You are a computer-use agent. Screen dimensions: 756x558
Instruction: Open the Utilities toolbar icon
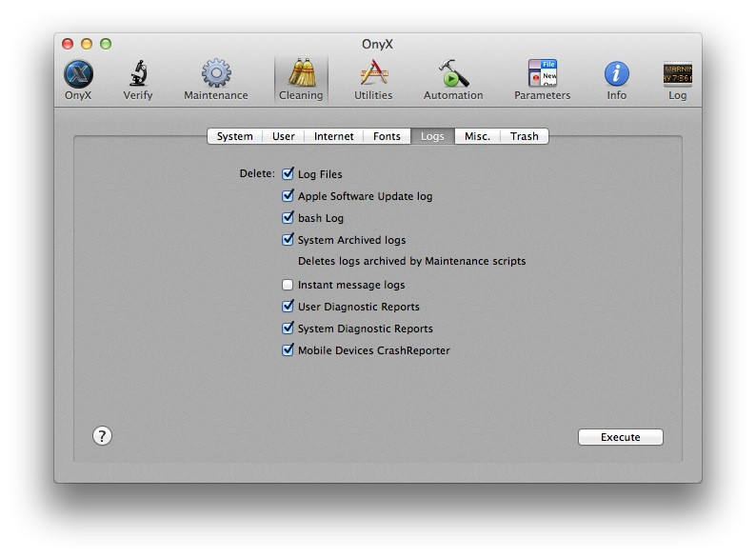tap(373, 80)
